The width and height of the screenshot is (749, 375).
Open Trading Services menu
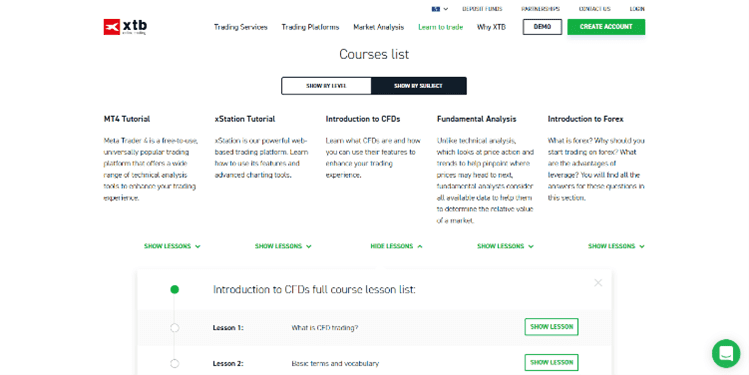point(241,27)
